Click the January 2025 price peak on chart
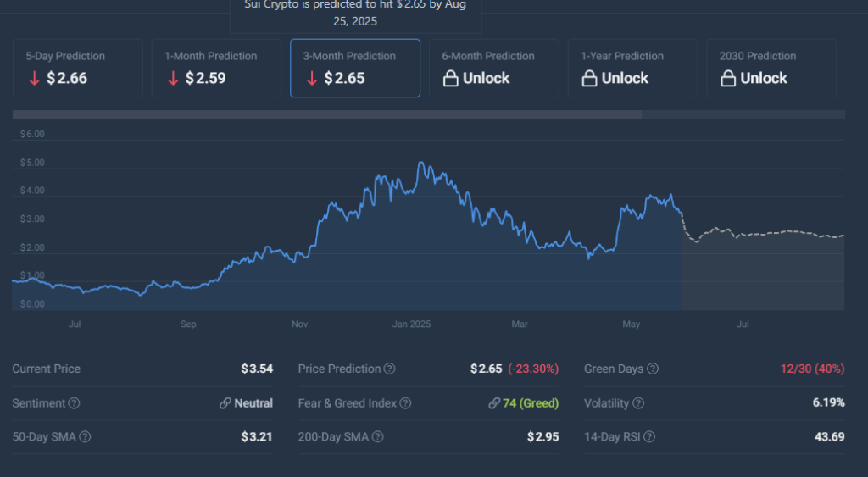This screenshot has width=868, height=477. (421, 164)
